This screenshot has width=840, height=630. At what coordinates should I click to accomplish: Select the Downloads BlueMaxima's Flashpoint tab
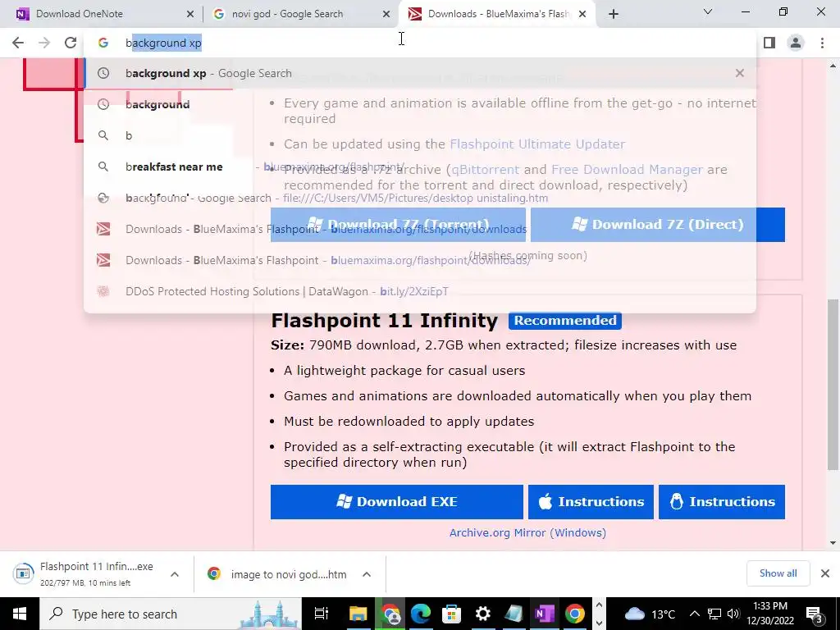pyautogui.click(x=498, y=14)
